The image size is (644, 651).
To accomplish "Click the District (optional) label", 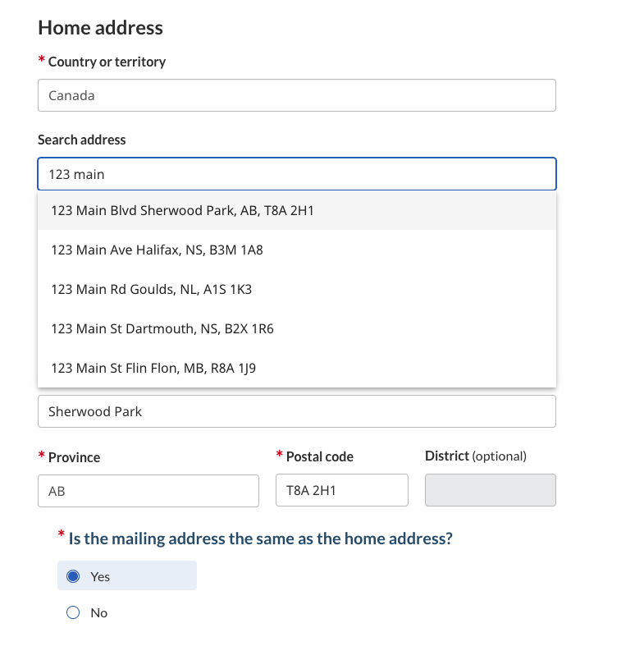I will point(475,456).
